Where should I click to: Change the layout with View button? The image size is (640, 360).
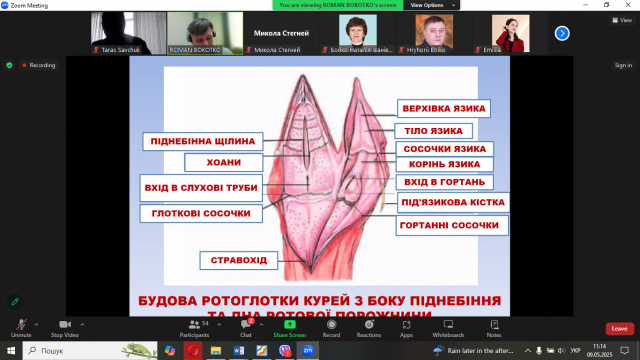[x=622, y=20]
